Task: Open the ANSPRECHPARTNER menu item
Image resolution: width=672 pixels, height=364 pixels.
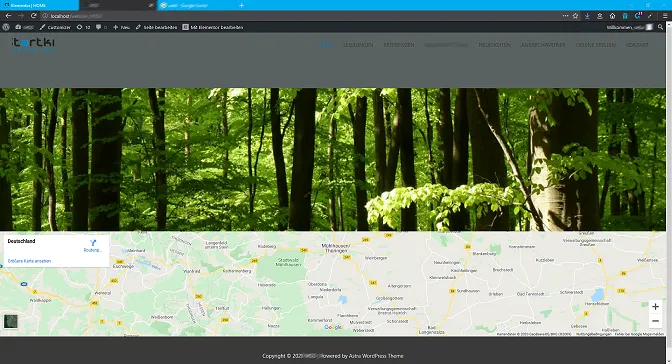Action: pyautogui.click(x=543, y=45)
